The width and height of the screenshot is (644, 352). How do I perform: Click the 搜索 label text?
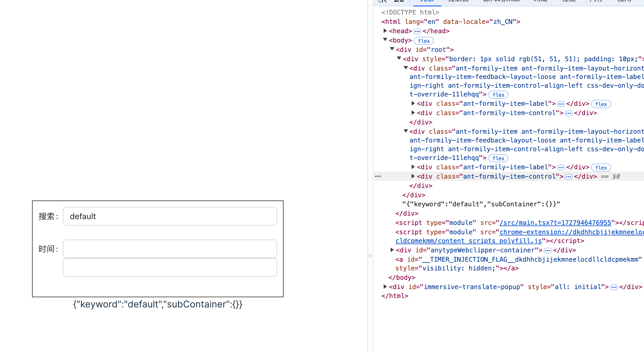[48, 217]
